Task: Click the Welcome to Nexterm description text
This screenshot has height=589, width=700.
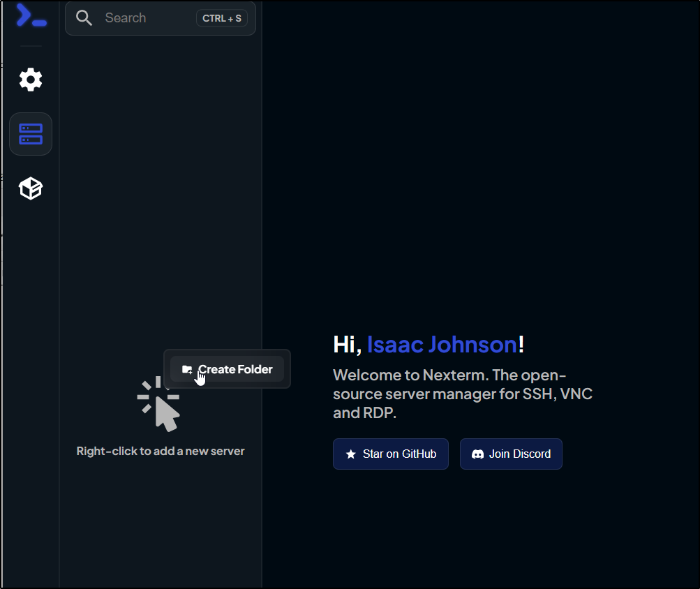Action: [463, 394]
